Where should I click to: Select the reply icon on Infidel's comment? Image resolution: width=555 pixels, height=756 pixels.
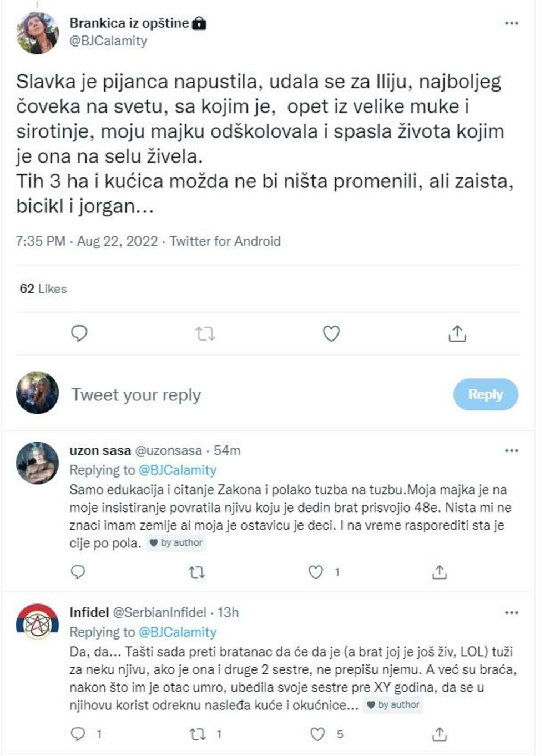pyautogui.click(x=78, y=733)
